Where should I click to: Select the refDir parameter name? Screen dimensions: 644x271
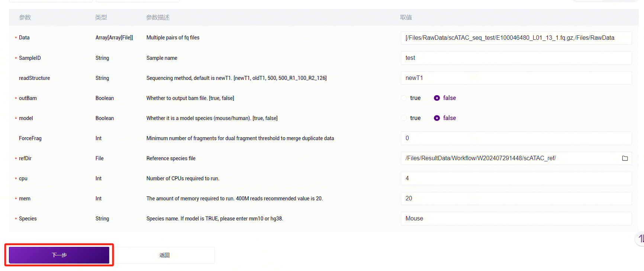coord(25,158)
